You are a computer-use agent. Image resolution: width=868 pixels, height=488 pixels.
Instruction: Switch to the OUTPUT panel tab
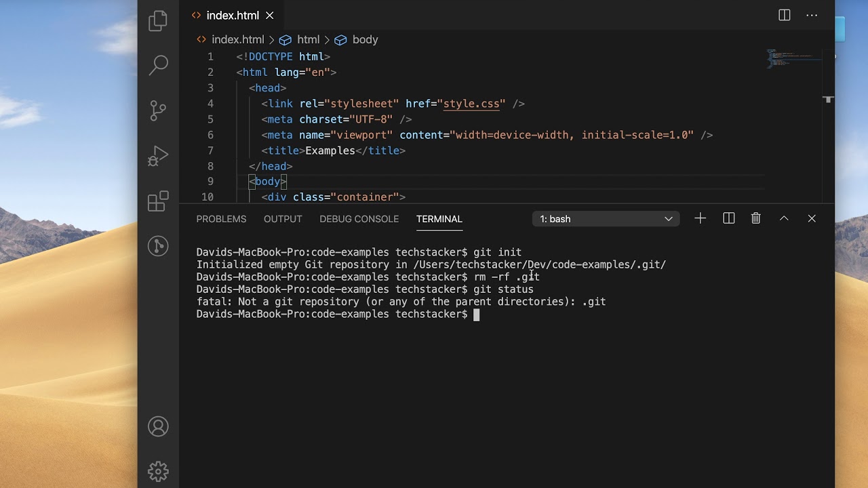click(283, 219)
